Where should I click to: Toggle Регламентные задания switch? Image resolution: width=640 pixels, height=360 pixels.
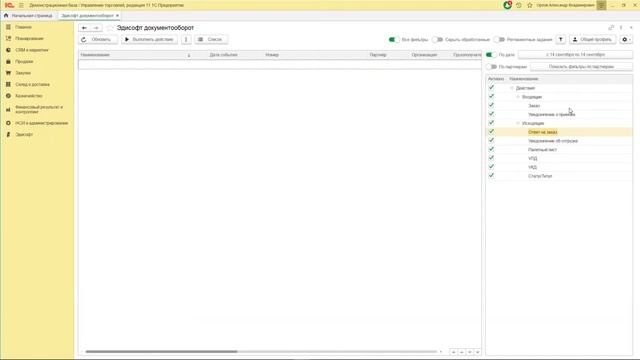(499, 40)
